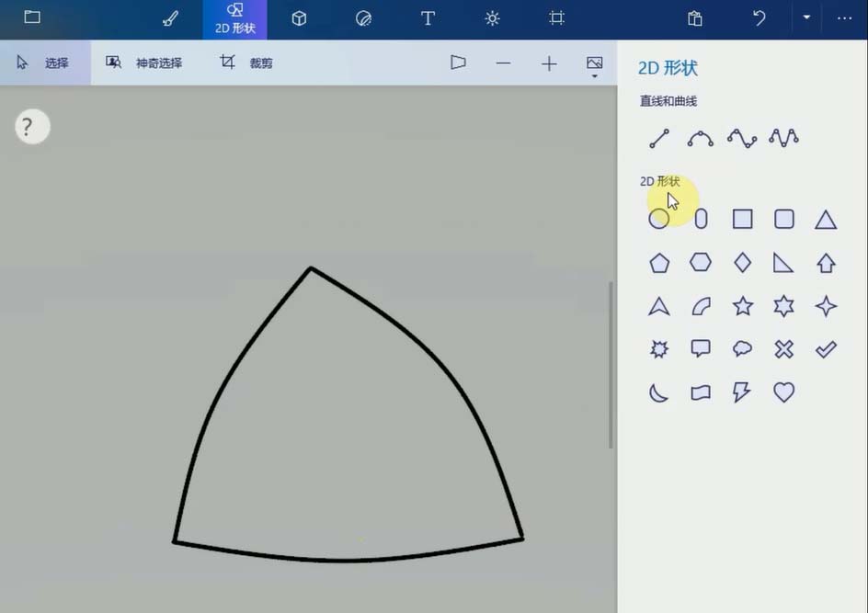Open the menu folder icon

pos(32,17)
